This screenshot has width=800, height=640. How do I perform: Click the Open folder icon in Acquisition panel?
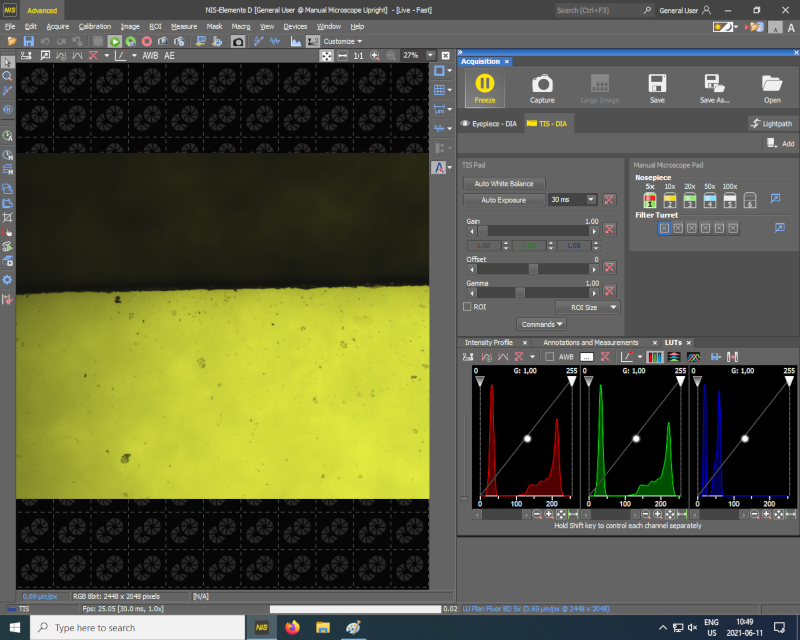coord(772,89)
